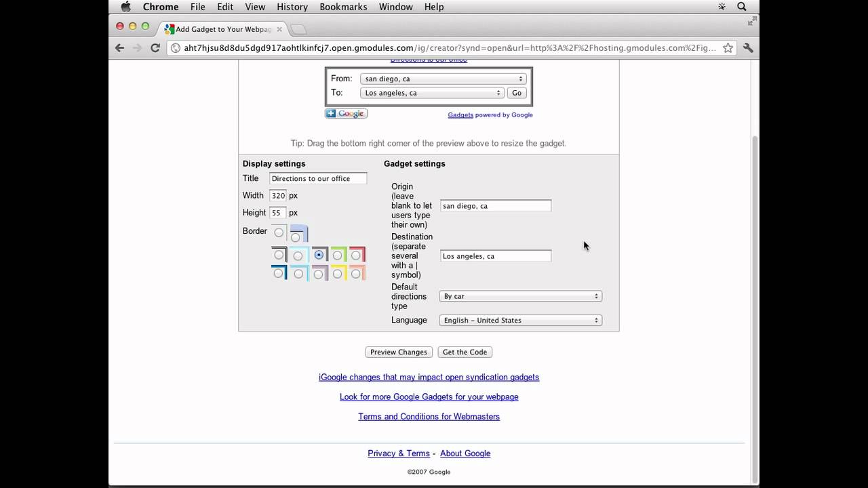868x488 pixels.
Task: Open Default directions type 'By car' dropdown
Action: click(x=520, y=296)
